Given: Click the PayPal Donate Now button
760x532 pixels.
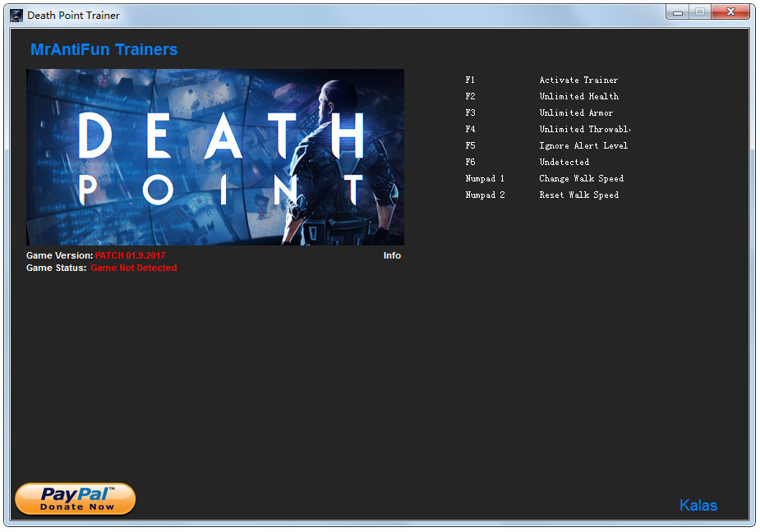Looking at the screenshot, I should [76, 499].
